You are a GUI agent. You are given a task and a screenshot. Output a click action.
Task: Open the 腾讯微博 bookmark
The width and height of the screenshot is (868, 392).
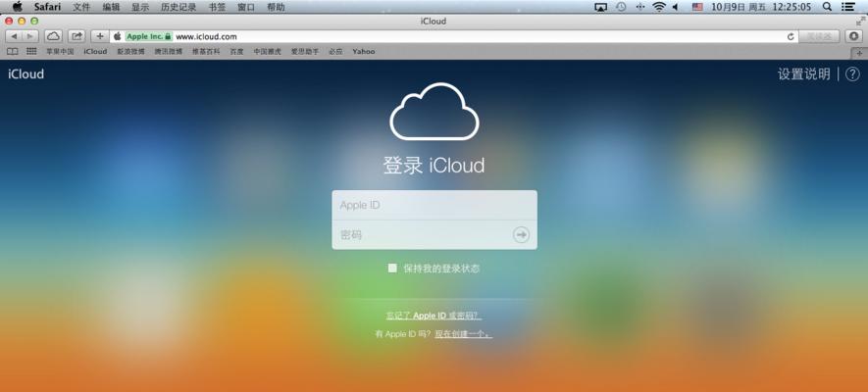click(x=169, y=51)
